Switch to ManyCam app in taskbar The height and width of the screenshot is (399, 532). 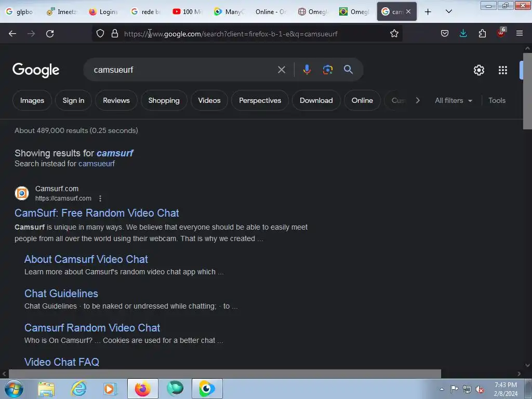point(207,389)
